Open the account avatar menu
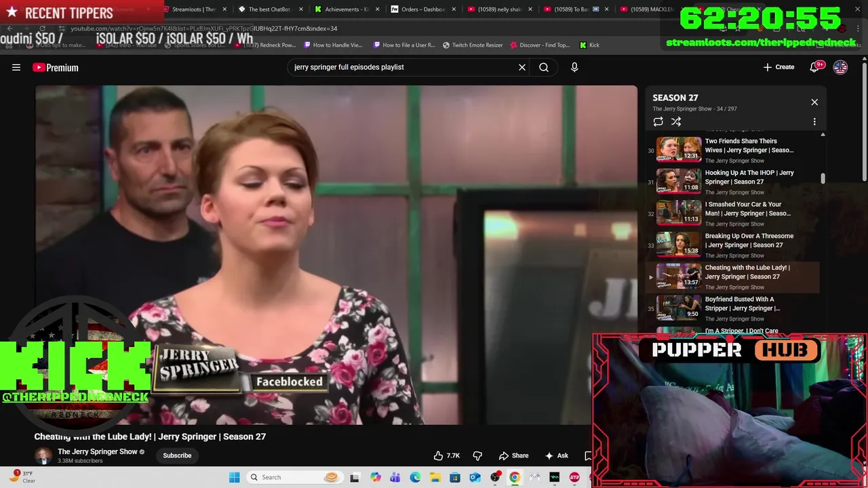The width and height of the screenshot is (868, 488). (840, 67)
